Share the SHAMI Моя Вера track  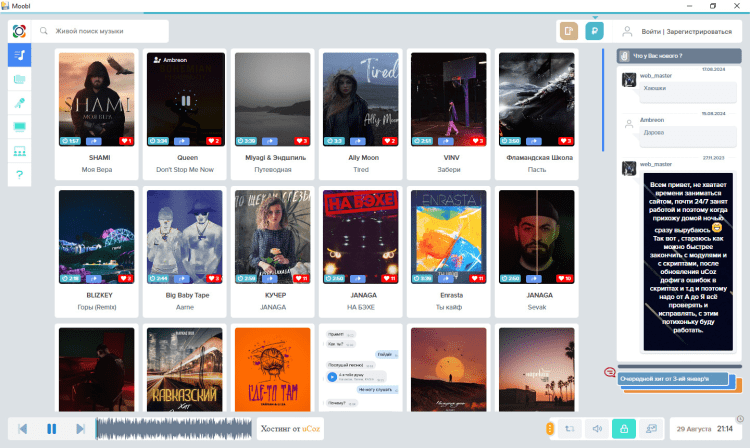(94, 141)
